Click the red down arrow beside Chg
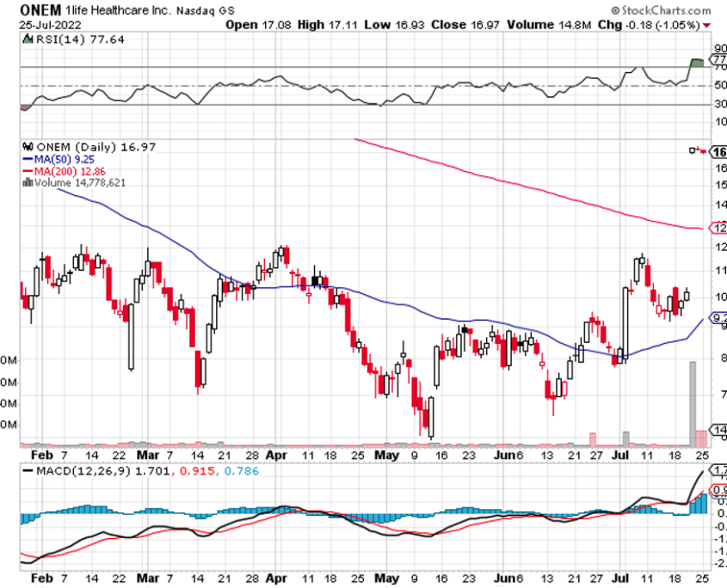727x588 pixels. [x=707, y=24]
